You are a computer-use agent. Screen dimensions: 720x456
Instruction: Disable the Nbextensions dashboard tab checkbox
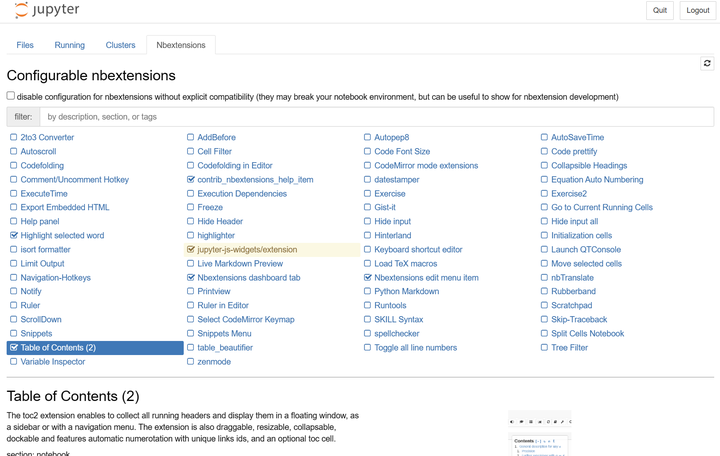[190, 278]
